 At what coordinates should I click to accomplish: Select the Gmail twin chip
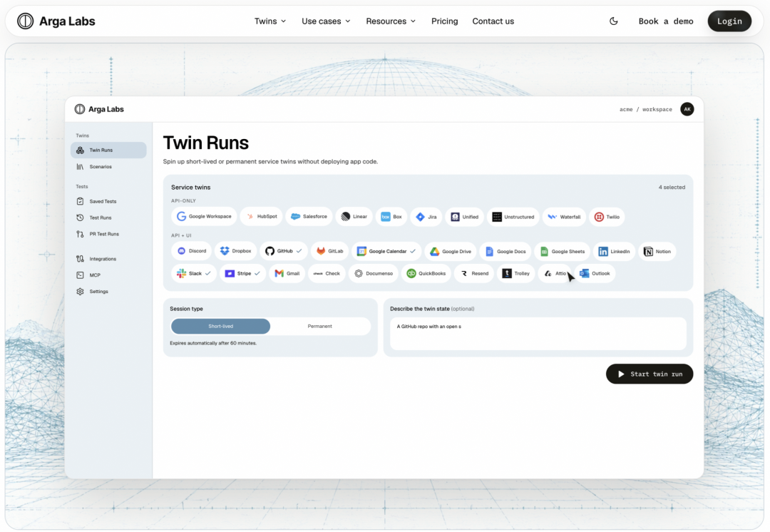(x=287, y=274)
